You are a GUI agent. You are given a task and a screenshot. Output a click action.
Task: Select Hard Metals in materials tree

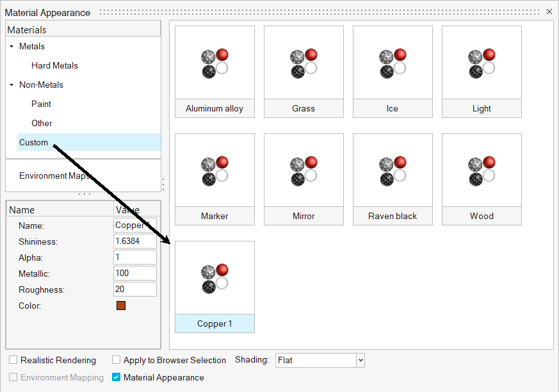(54, 65)
